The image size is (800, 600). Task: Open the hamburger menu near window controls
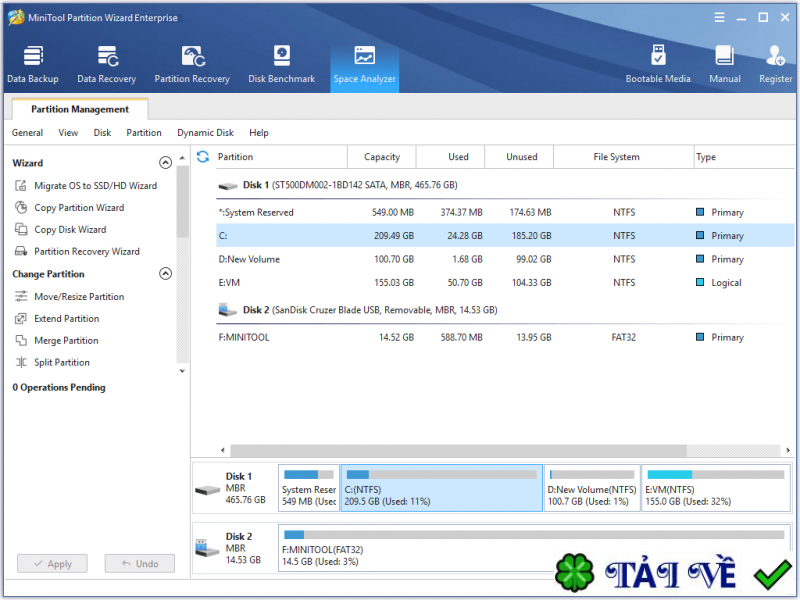719,17
